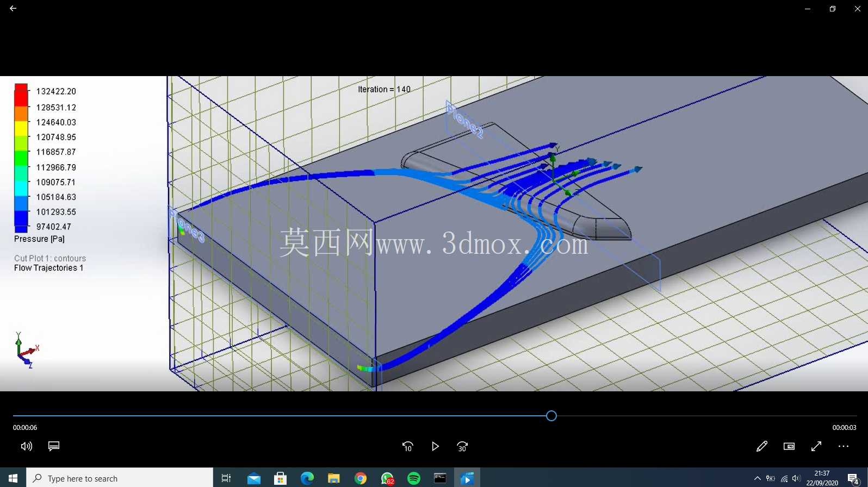Open the Windows Start menu

[13, 478]
